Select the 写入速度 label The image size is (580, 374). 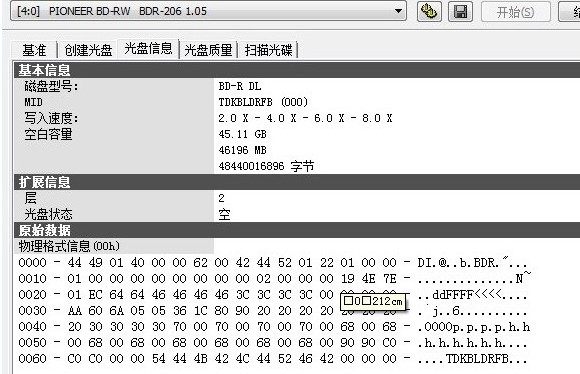click(51, 118)
